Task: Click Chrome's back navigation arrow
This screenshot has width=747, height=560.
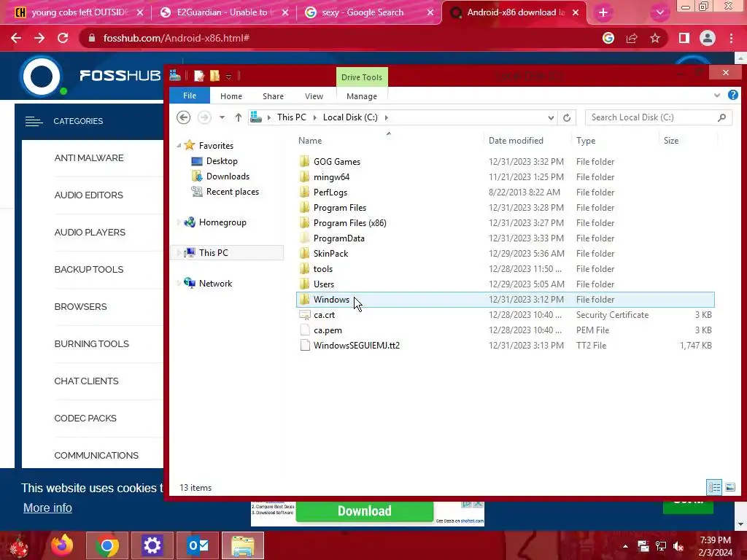Action: [x=16, y=38]
